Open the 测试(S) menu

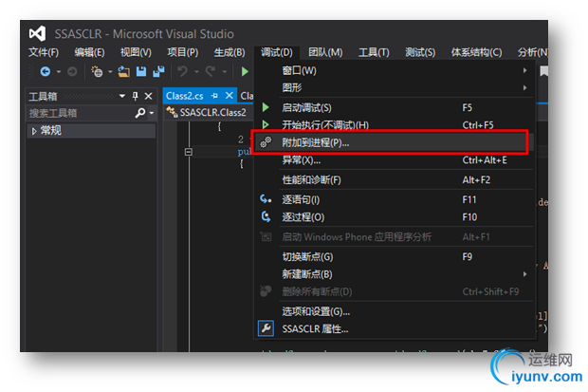(420, 52)
